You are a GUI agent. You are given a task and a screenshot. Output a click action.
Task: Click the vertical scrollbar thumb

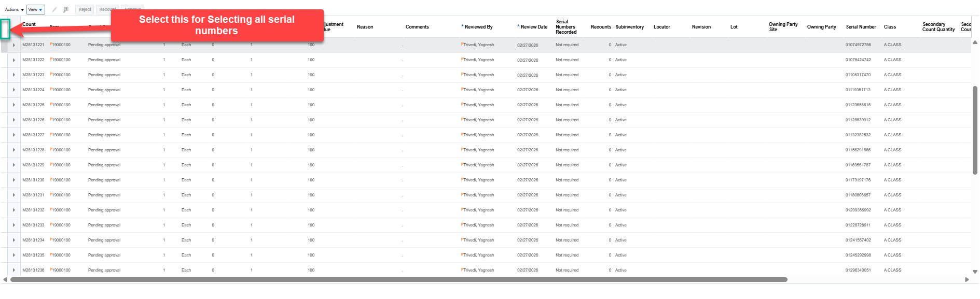pos(975,130)
